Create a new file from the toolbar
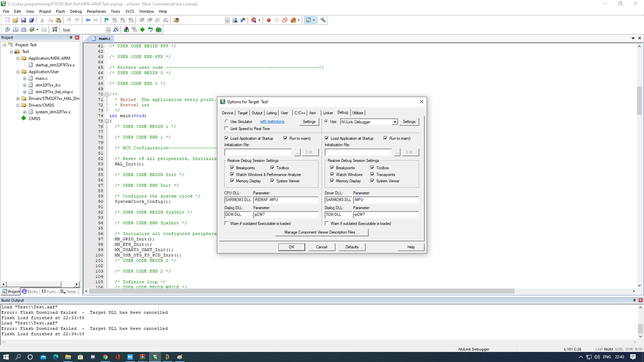Screen dimensions: 644x362 [x=7, y=20]
